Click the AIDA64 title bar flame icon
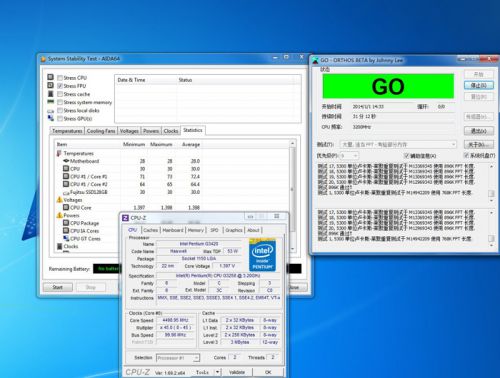 pyautogui.click(x=43, y=59)
